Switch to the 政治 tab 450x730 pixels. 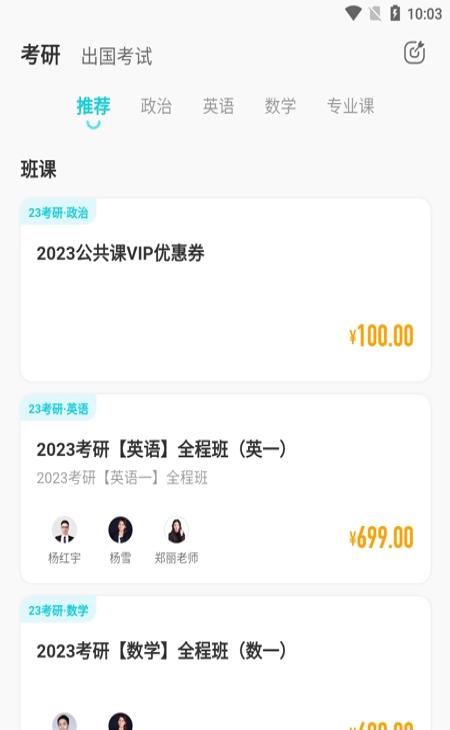tap(156, 106)
